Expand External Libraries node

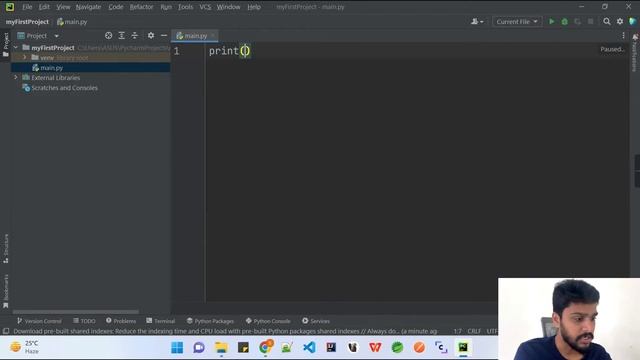click(16, 78)
